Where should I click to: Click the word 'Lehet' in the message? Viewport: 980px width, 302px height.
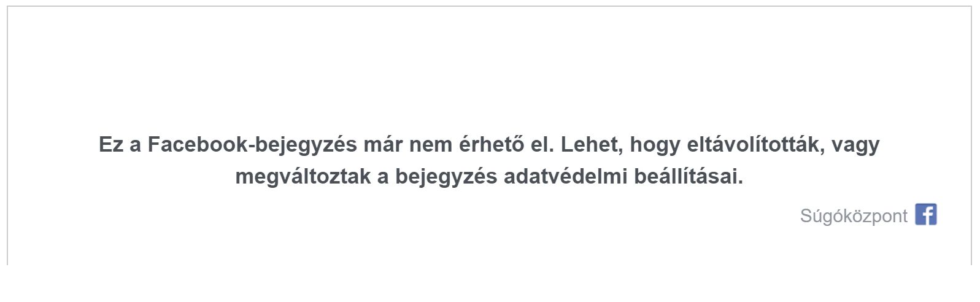tap(592, 145)
